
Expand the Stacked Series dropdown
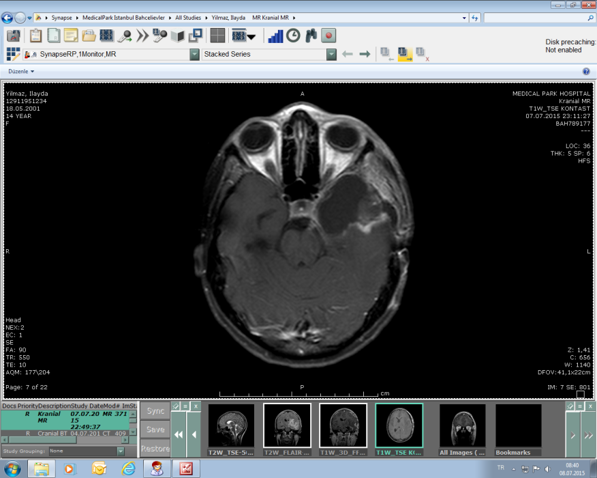(331, 54)
